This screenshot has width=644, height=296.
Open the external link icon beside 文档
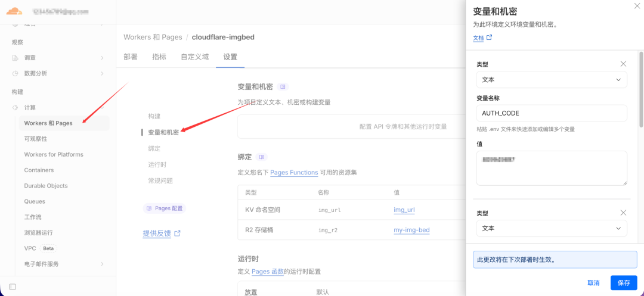[x=489, y=38]
